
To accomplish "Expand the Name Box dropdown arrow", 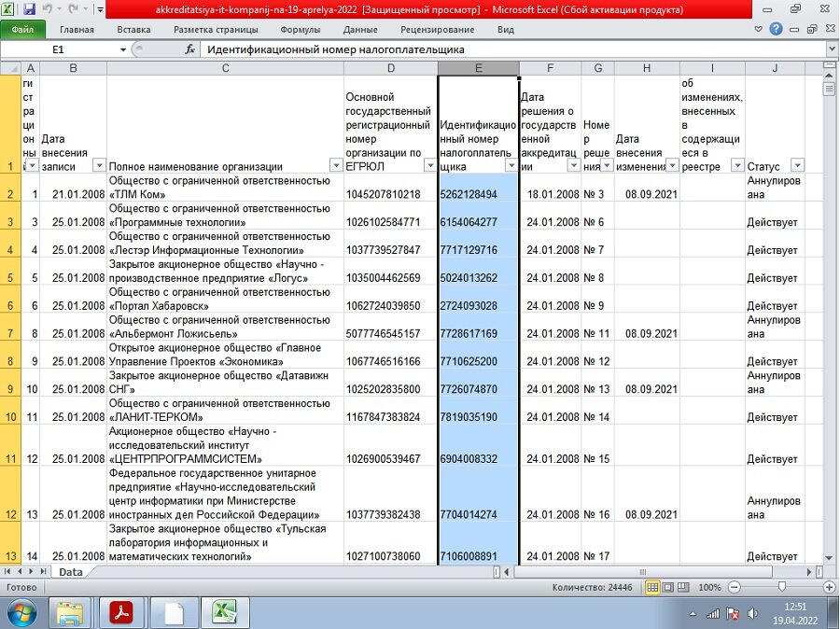I will [122, 49].
